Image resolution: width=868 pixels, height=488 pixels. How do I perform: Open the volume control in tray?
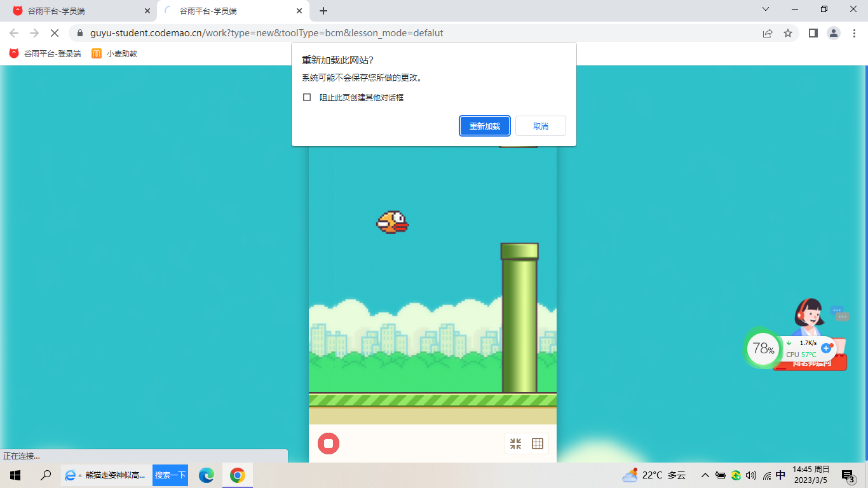(x=751, y=475)
